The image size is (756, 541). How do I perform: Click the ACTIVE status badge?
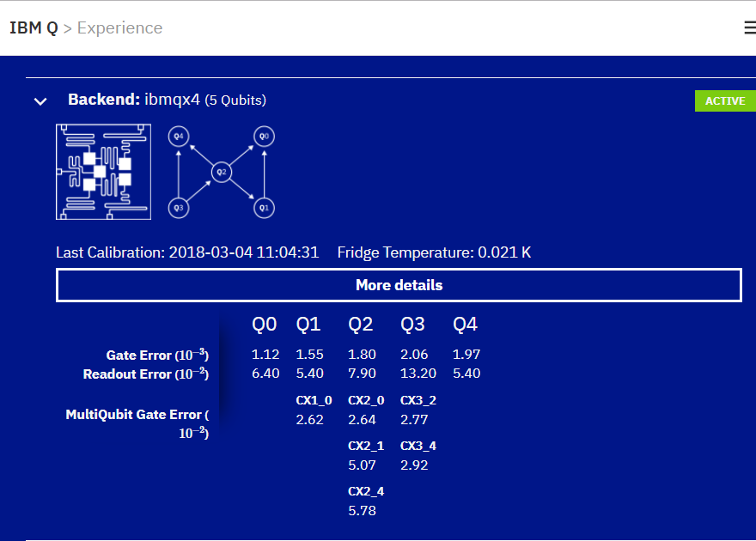[725, 100]
